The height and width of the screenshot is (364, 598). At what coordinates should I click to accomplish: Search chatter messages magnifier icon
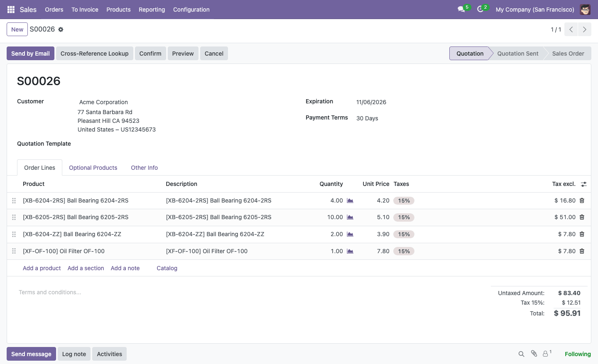point(521,354)
